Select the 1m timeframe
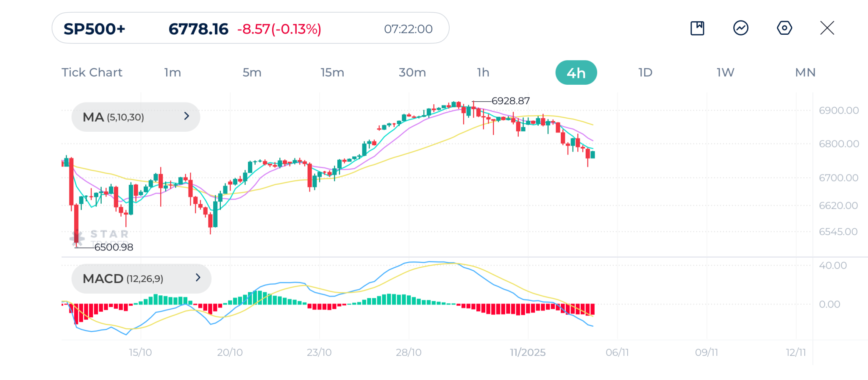 (172, 72)
